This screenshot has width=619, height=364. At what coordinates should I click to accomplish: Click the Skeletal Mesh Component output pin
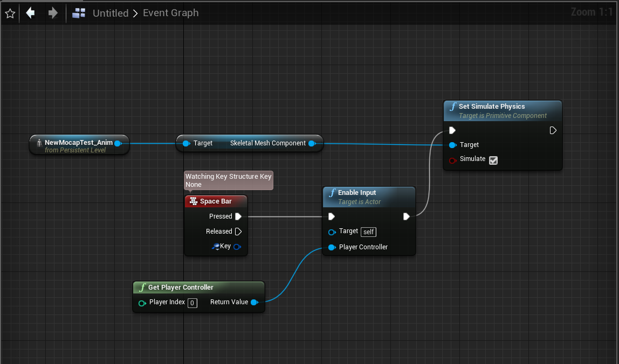(312, 143)
